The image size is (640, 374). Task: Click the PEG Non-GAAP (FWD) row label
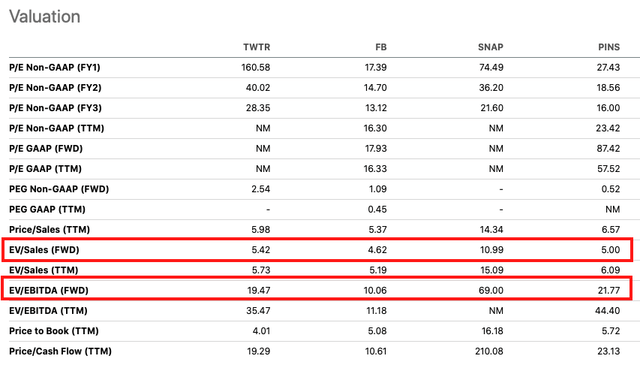(x=59, y=189)
